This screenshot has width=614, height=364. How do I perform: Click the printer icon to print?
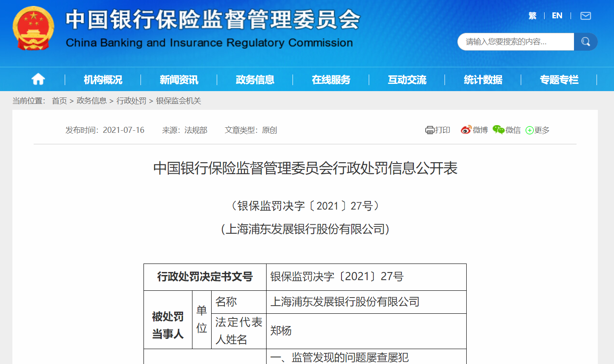pos(430,130)
